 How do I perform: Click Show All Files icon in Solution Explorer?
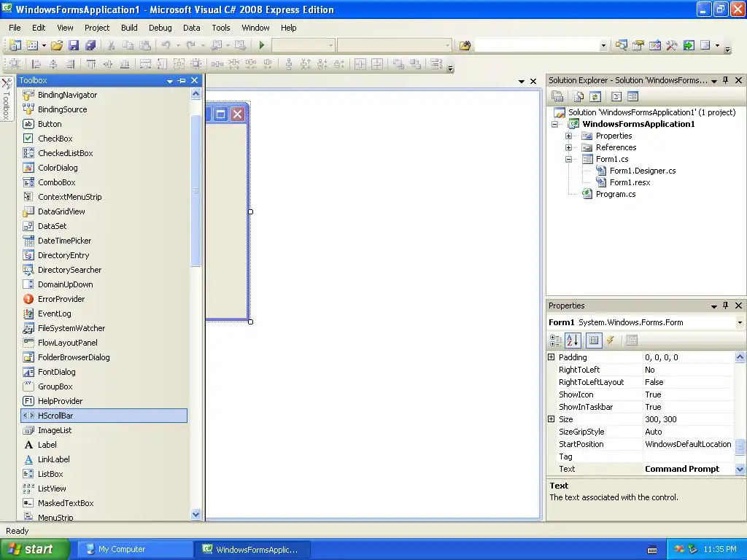[578, 97]
